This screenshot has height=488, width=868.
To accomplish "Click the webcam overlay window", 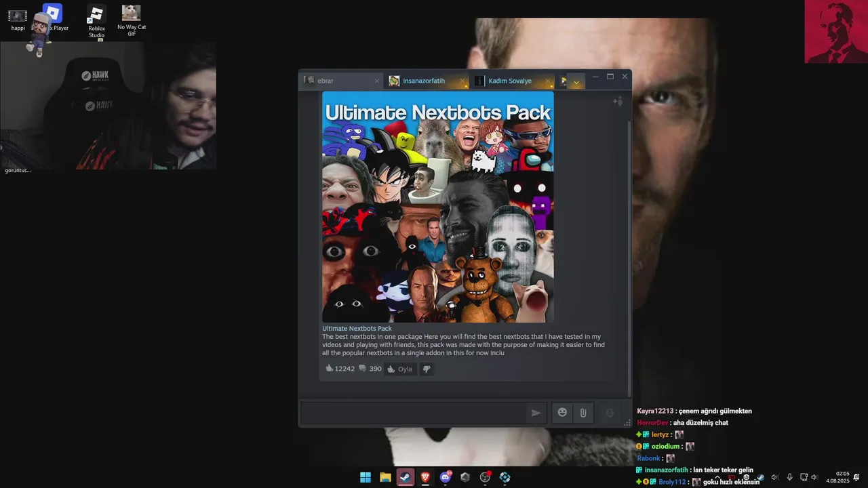I will click(108, 106).
